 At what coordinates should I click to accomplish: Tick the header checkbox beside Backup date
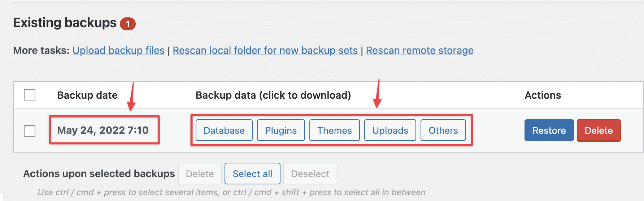30,95
